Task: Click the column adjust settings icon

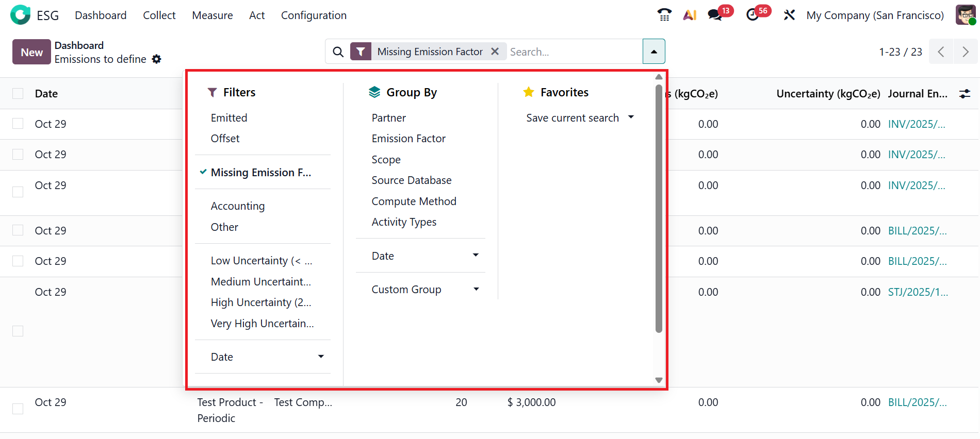Action: click(965, 94)
